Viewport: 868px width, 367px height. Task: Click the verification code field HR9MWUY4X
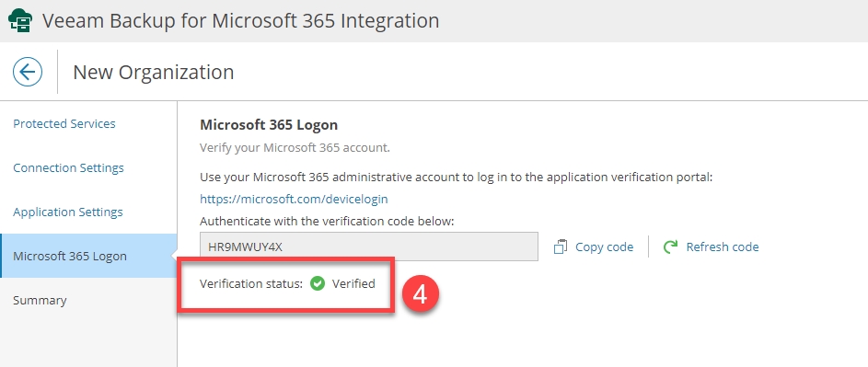(369, 247)
